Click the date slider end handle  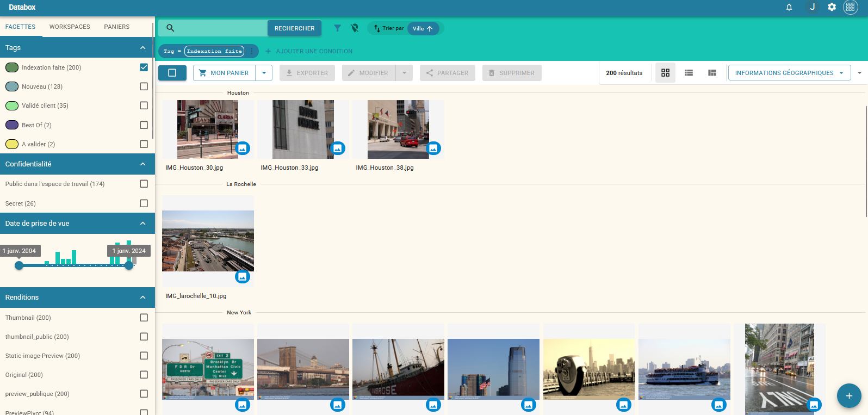(129, 265)
